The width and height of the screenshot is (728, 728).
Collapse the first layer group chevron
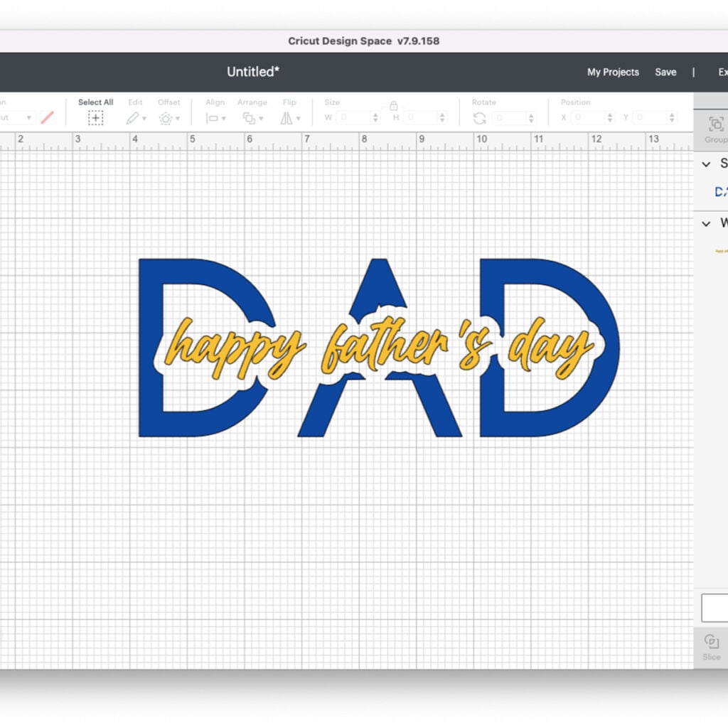(706, 164)
